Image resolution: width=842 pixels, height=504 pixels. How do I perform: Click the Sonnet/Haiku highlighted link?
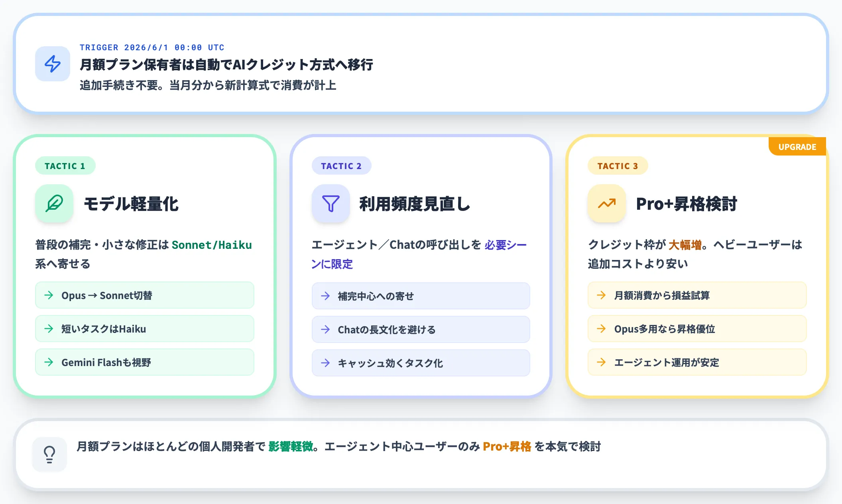pos(211,245)
